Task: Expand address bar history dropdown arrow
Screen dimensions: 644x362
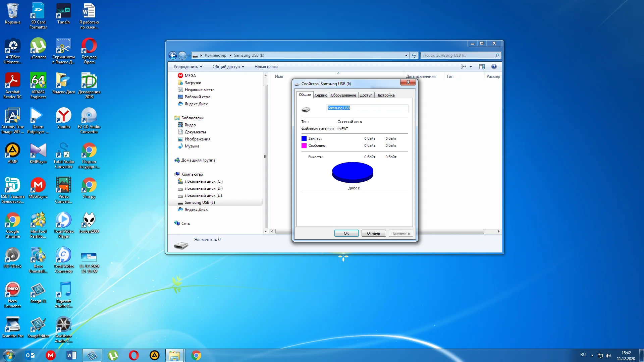Action: tap(406, 55)
